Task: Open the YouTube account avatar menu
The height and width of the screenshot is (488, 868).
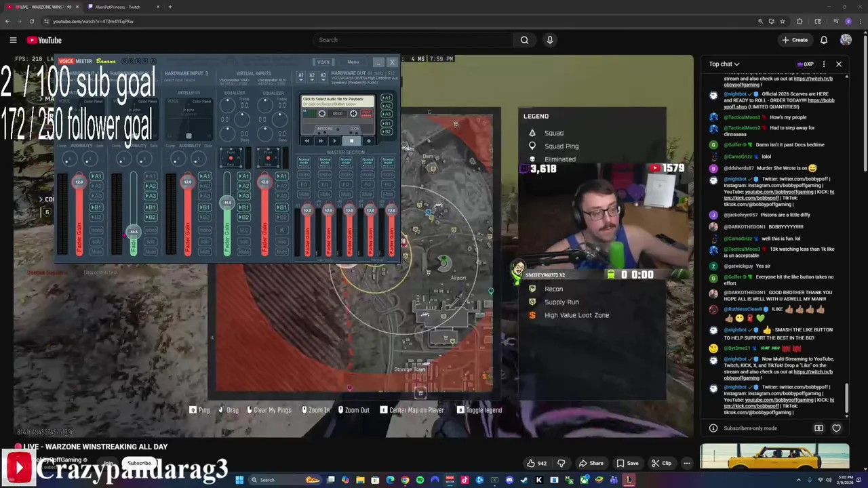Action: pyautogui.click(x=846, y=40)
